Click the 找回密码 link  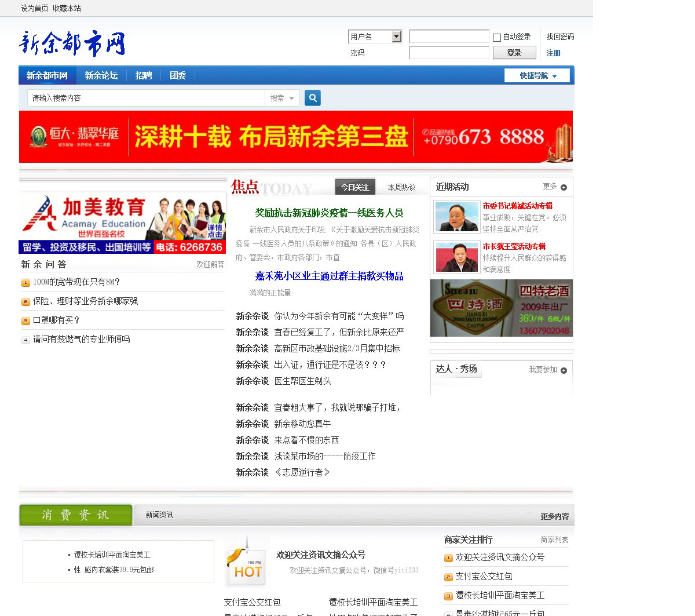click(x=560, y=37)
